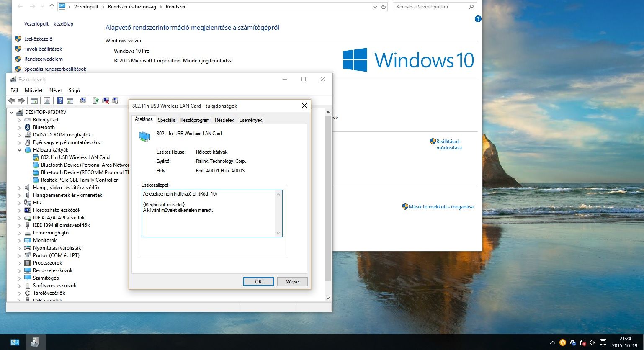Click the Update driver toolbar icon
The width and height of the screenshot is (644, 350).
(x=96, y=100)
